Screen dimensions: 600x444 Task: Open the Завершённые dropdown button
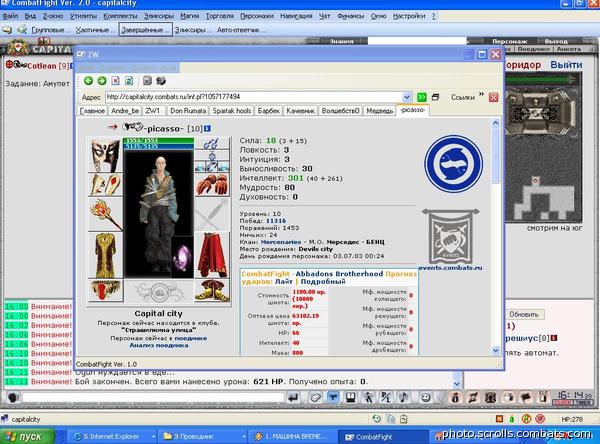(145, 30)
